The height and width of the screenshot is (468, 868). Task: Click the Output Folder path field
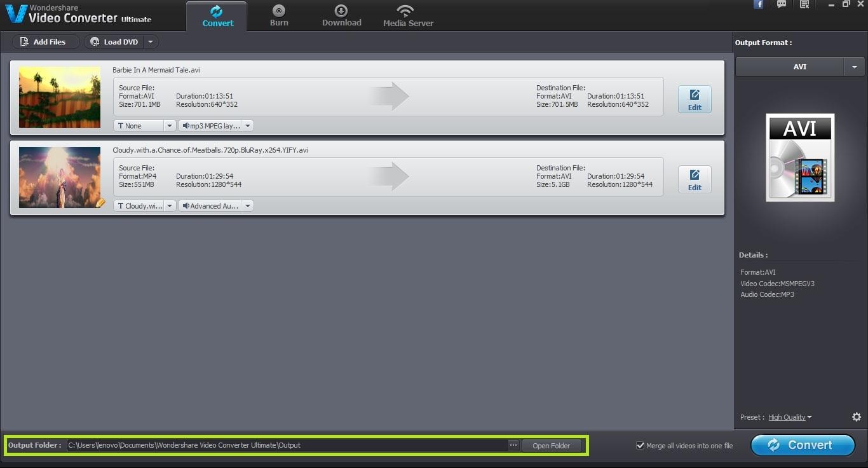point(287,446)
